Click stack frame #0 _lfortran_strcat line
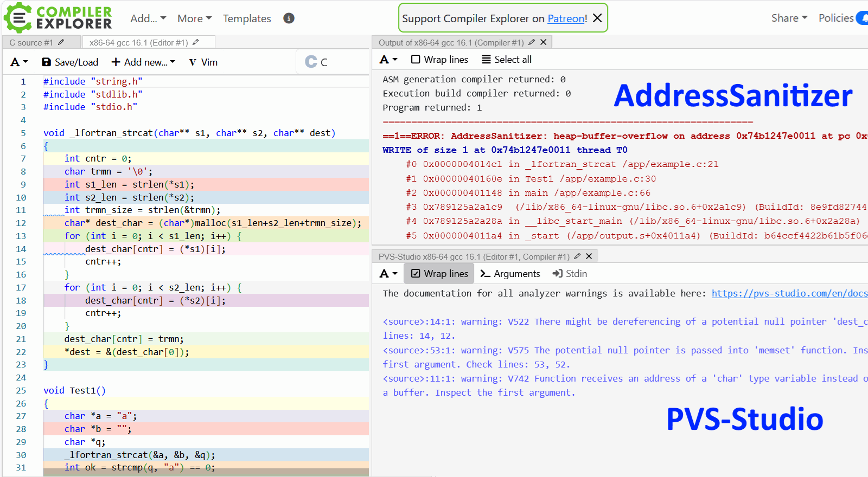Screen dimensions: 868x477 click(x=562, y=164)
